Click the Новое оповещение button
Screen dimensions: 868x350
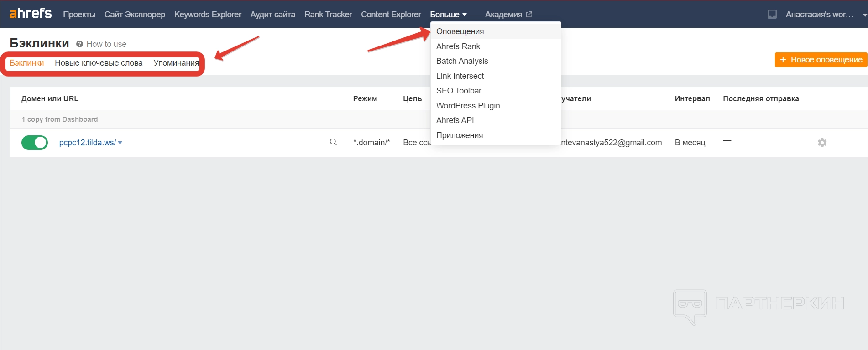[821, 60]
